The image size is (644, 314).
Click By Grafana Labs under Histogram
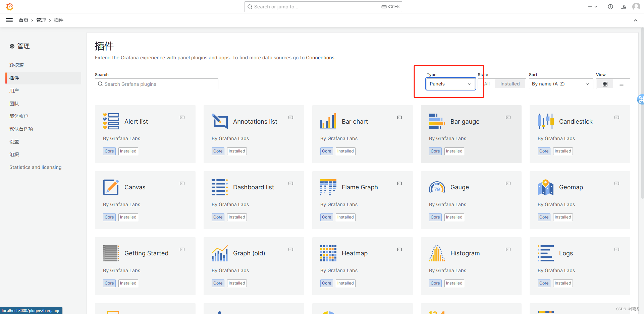coord(447,270)
